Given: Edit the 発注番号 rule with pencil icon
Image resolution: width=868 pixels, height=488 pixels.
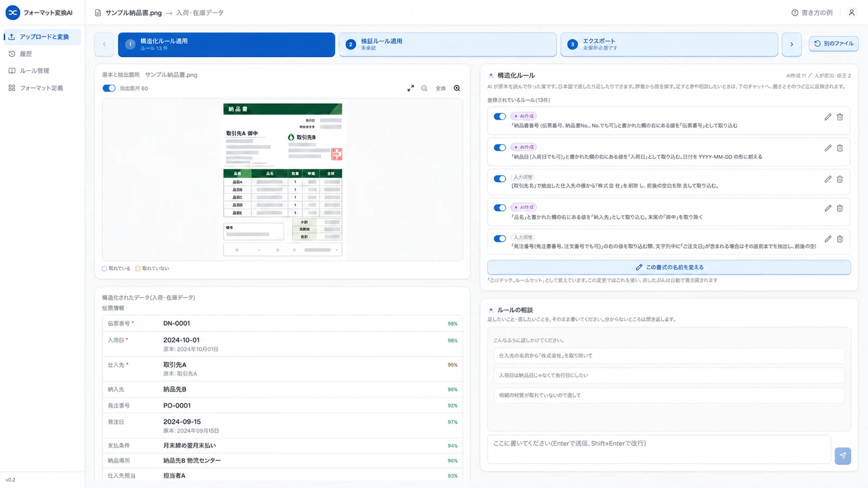Looking at the screenshot, I should pos(828,239).
